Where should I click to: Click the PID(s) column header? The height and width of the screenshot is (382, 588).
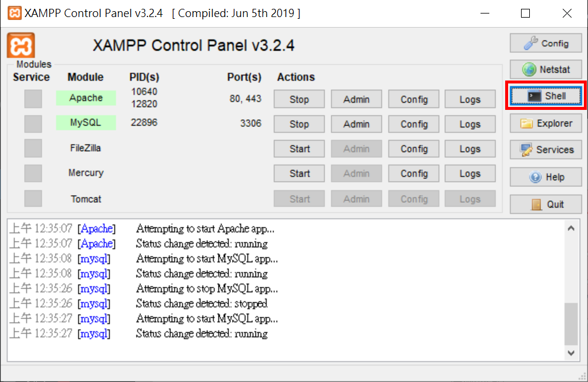[x=145, y=78]
